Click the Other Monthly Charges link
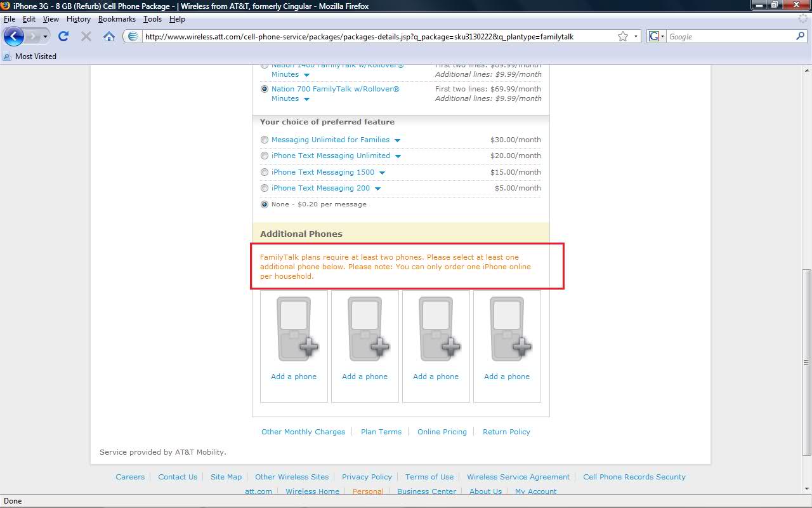The height and width of the screenshot is (508, 812). pyautogui.click(x=303, y=432)
